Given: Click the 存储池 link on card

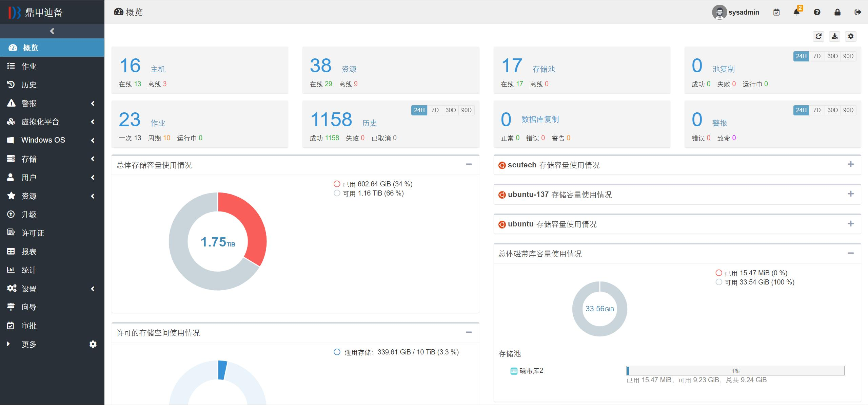Looking at the screenshot, I should tap(544, 69).
